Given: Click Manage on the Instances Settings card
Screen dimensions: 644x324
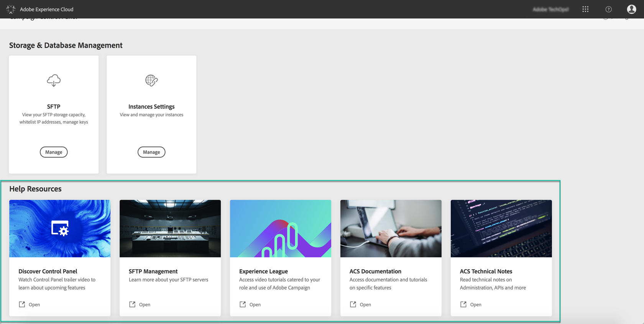Looking at the screenshot, I should pos(151,152).
